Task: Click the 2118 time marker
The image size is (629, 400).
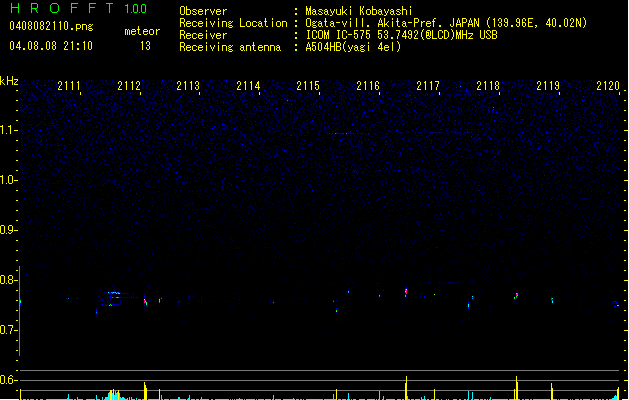Action: pos(488,85)
